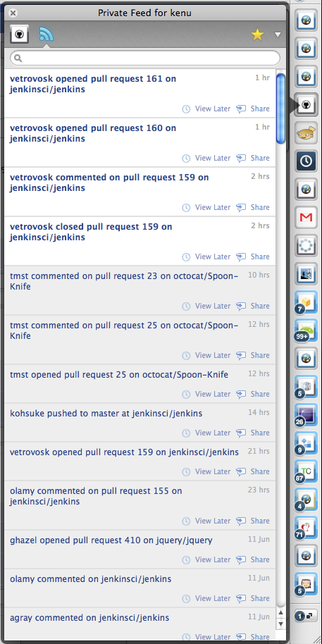Click the Gmail icon in the sidebar
Image resolution: width=322 pixels, height=644 pixels.
[306, 217]
